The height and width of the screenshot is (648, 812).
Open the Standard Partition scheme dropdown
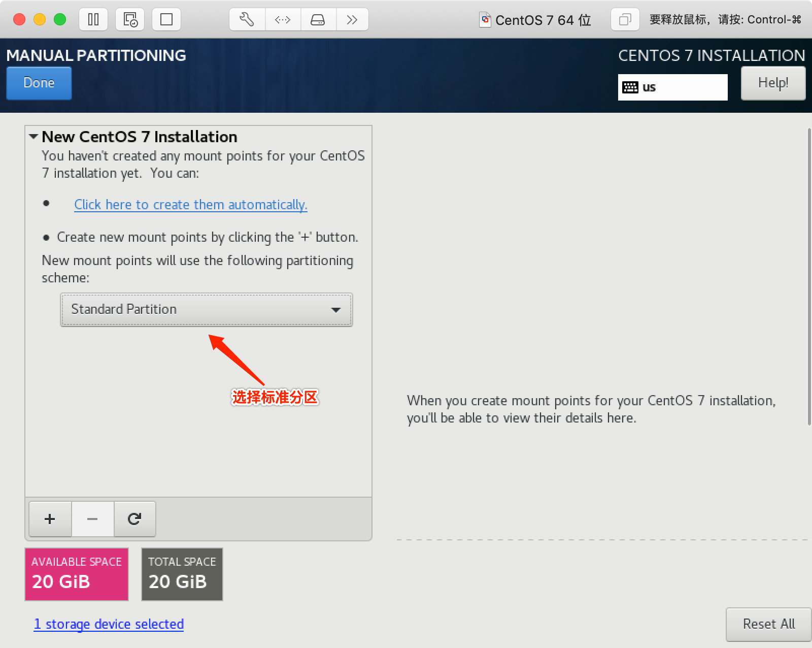(207, 309)
